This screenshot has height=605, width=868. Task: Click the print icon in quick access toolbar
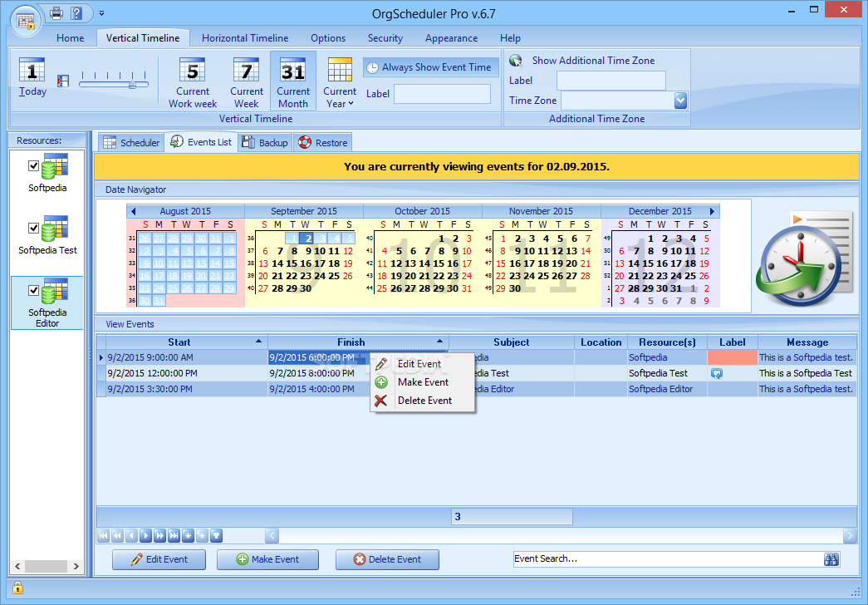[56, 12]
